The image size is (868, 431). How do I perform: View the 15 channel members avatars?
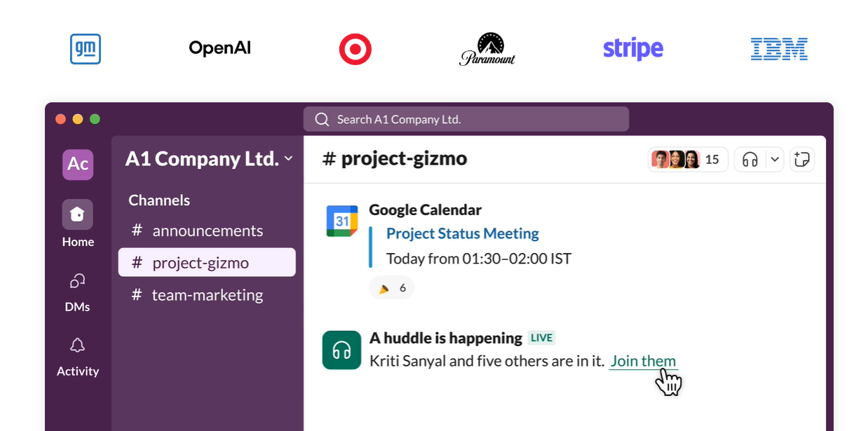pyautogui.click(x=688, y=160)
